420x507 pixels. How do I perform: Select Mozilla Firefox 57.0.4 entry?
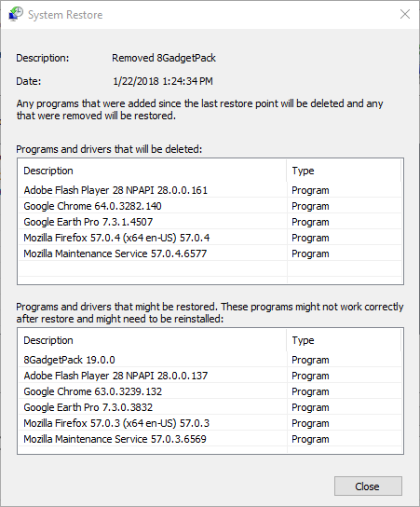[x=210, y=238]
